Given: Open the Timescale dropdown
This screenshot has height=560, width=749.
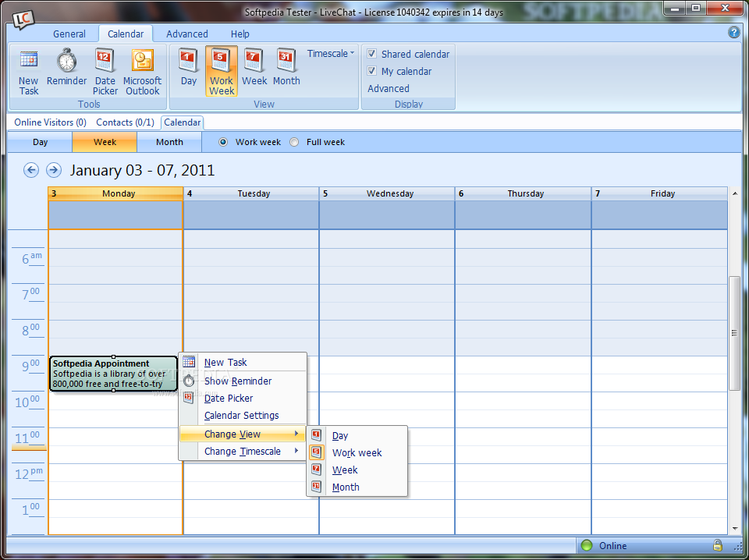Looking at the screenshot, I should 331,54.
